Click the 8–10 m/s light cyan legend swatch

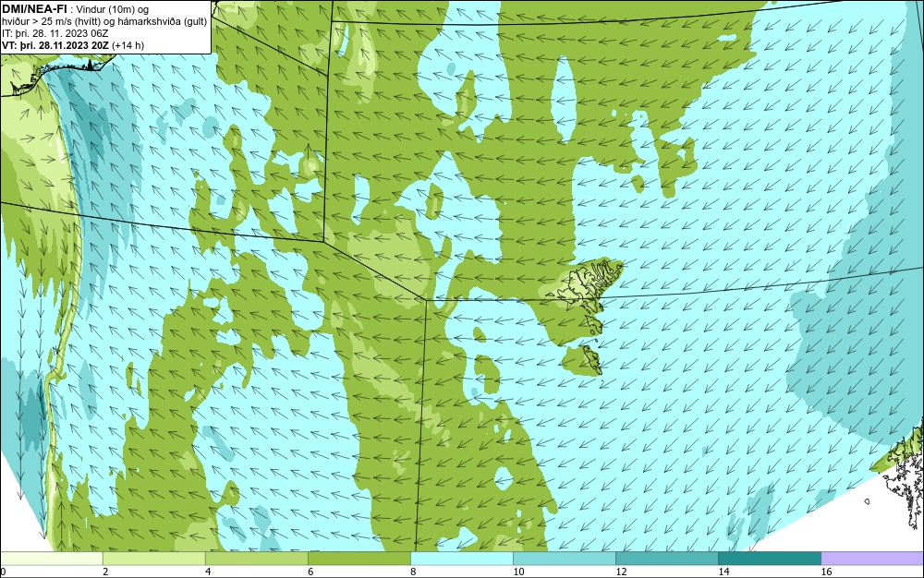click(x=462, y=559)
